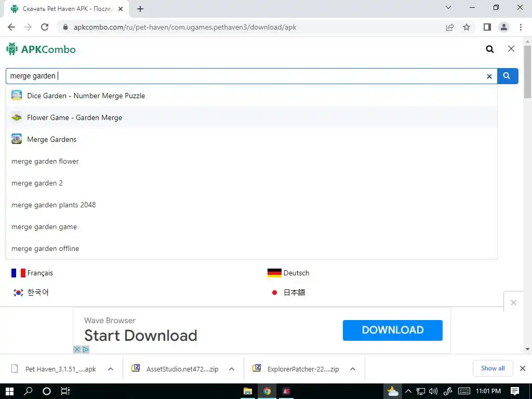Click Show all downloads
Viewport: 532px width, 399px height.
[493, 368]
